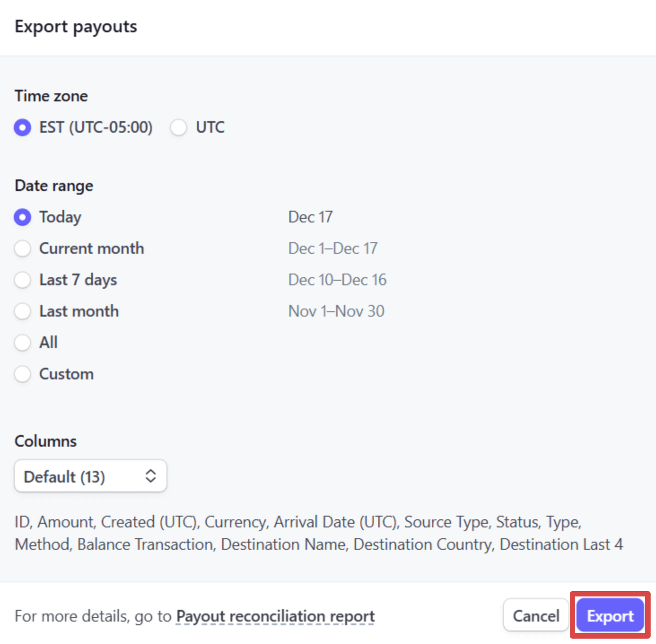The image size is (656, 644).
Task: Click the Cancel button
Action: (x=535, y=616)
